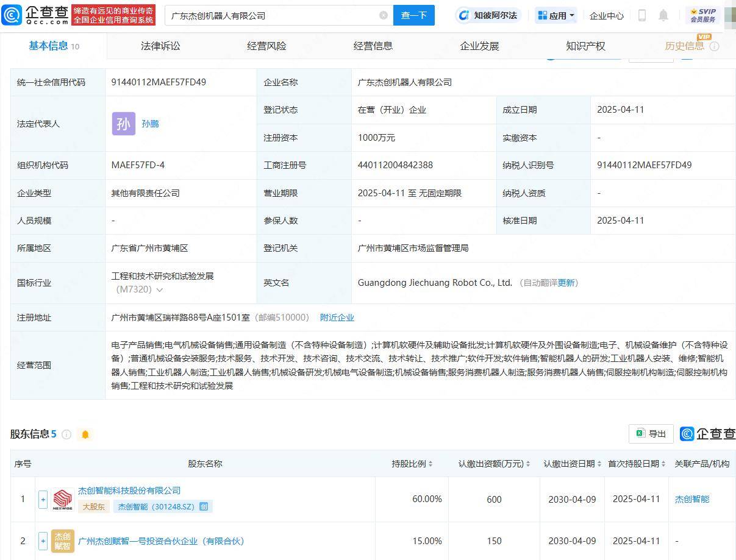This screenshot has height=560, width=736.
Task: Select English name Guangdong Jiechuang Robot Co., Ltd.
Action: tap(435, 283)
